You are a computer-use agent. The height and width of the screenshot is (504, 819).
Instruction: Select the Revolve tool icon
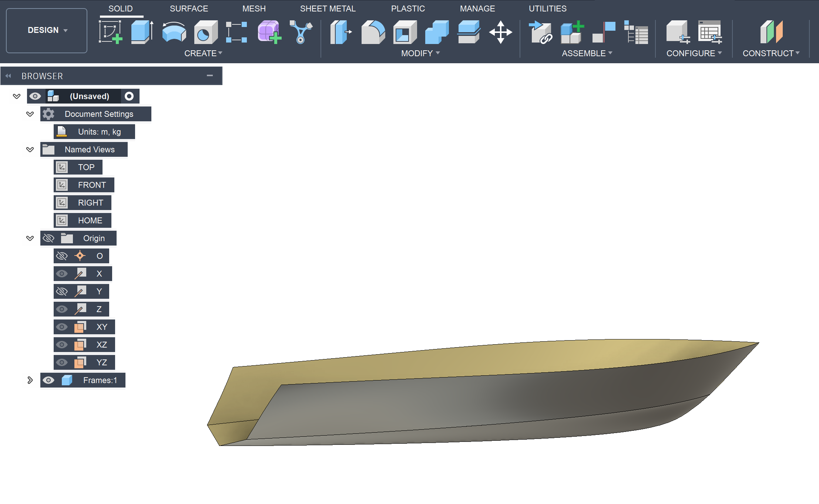click(174, 32)
